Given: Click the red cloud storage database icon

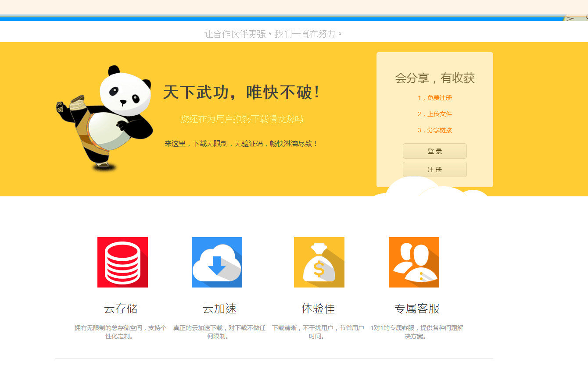Looking at the screenshot, I should click(x=122, y=262).
